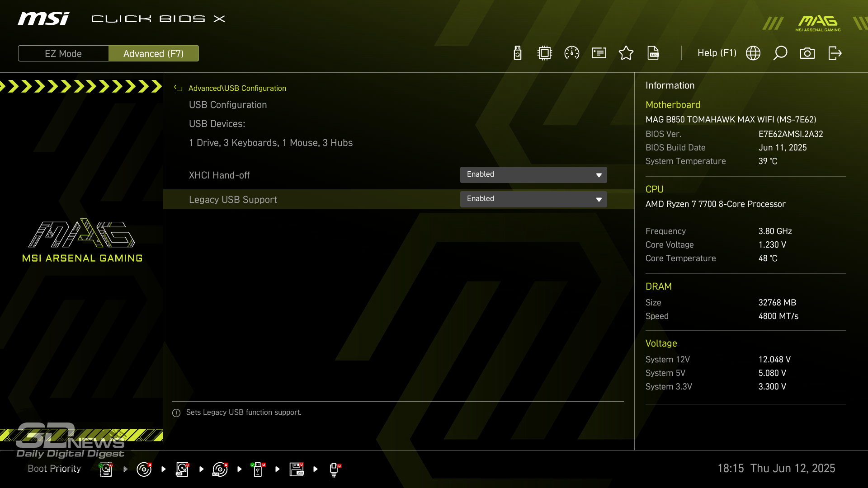This screenshot has height=488, width=868.
Task: Click the USB Configuration heading
Action: pyautogui.click(x=228, y=105)
